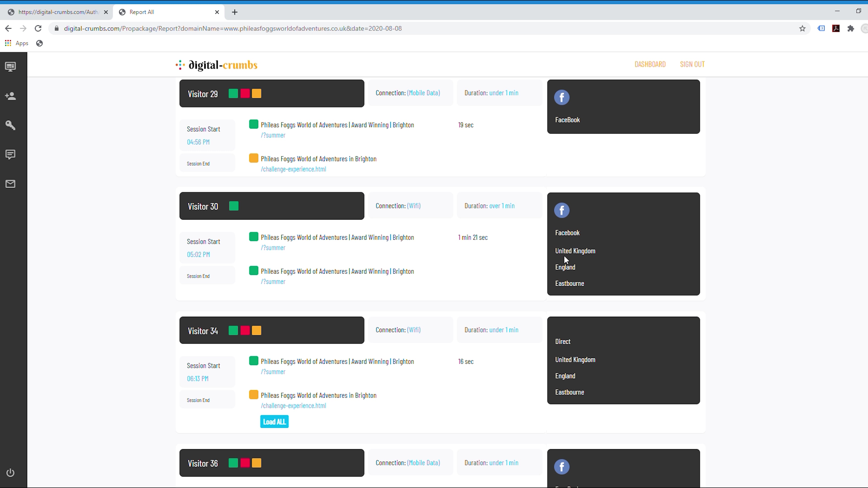Click the Facebook icon for Visitor 29
The image size is (868, 488).
[x=562, y=98]
